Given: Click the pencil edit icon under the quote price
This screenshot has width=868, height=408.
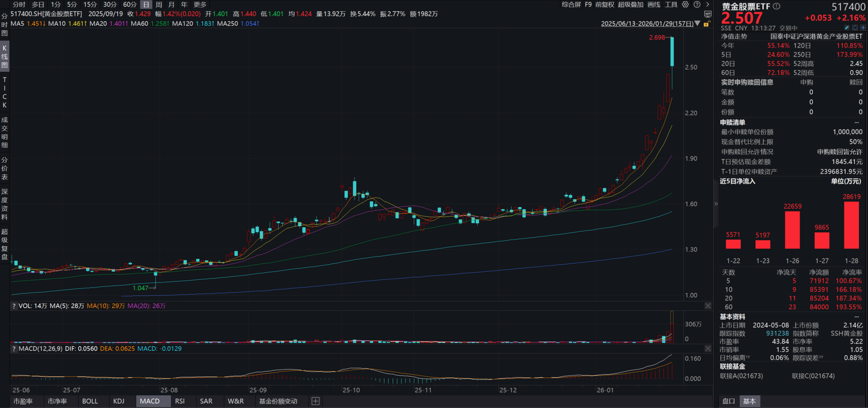Looking at the screenshot, I should tap(846, 28).
